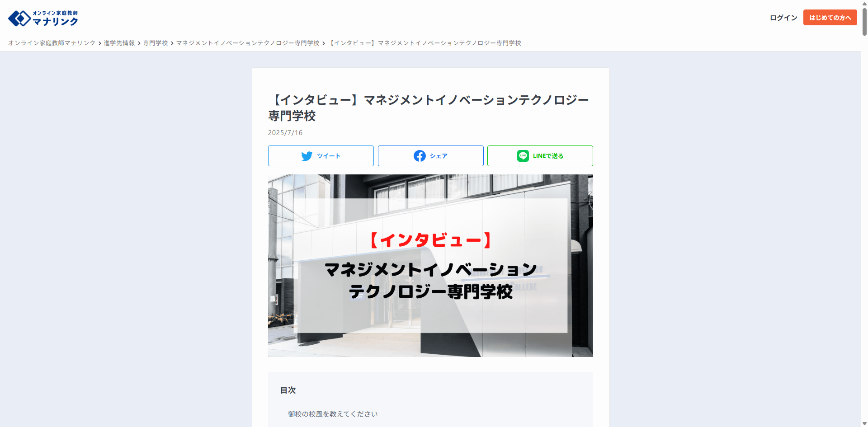Open the 御校の校風を教えてください section link
This screenshot has width=868, height=427.
(x=333, y=413)
